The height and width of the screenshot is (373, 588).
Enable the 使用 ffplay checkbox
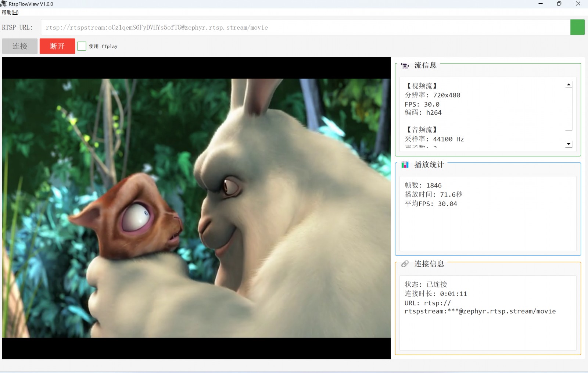coord(82,46)
